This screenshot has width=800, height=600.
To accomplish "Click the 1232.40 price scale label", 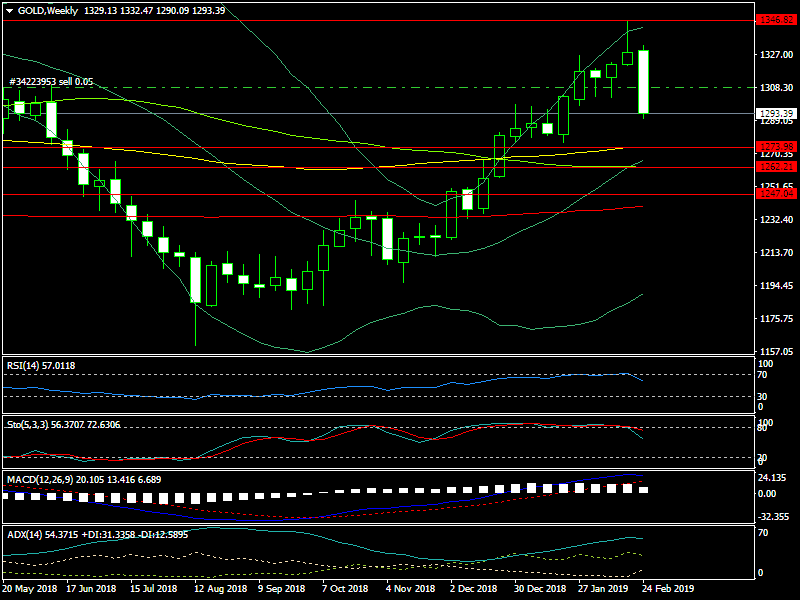I will pos(777,220).
